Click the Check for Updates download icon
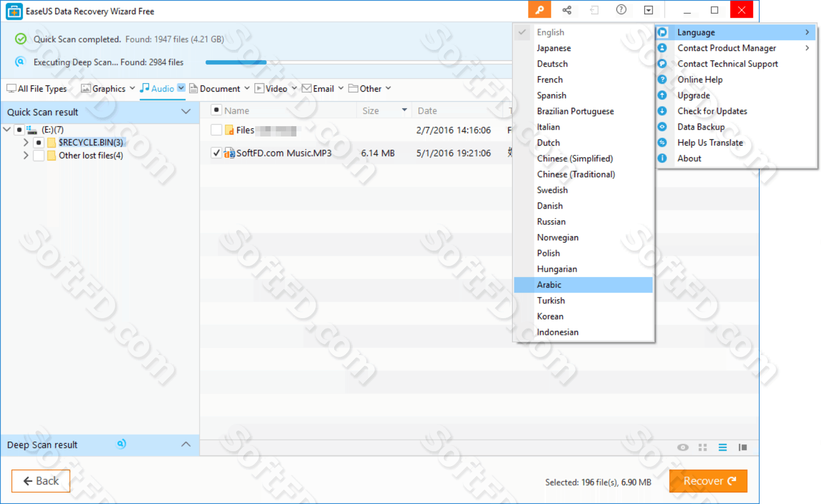The height and width of the screenshot is (504, 821). [x=662, y=111]
